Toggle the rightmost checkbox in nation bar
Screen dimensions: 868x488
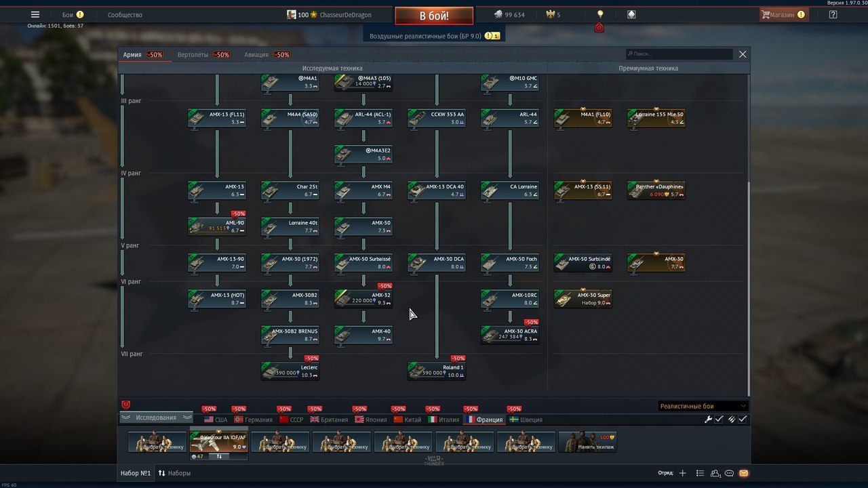click(x=743, y=420)
